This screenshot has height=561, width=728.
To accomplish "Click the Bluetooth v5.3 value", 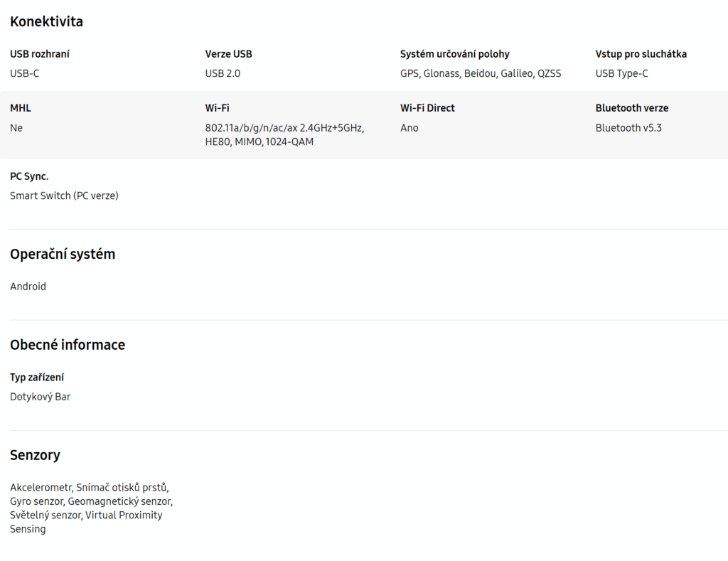I will [628, 128].
